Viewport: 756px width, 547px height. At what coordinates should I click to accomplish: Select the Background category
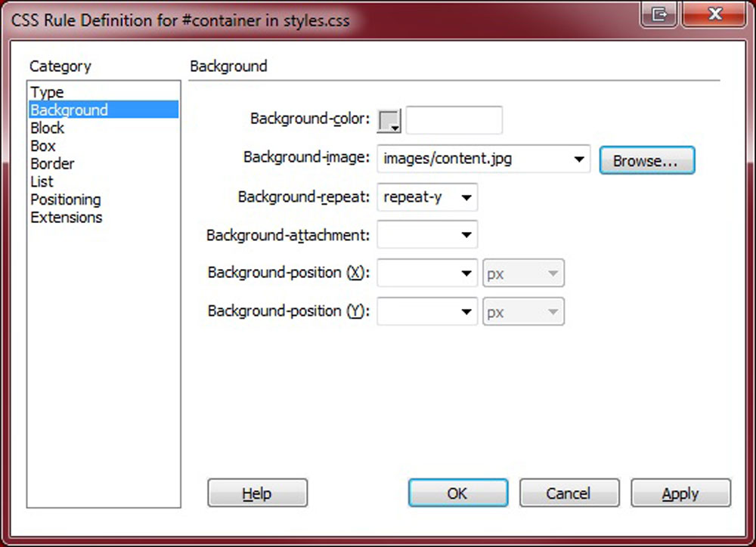click(x=69, y=110)
